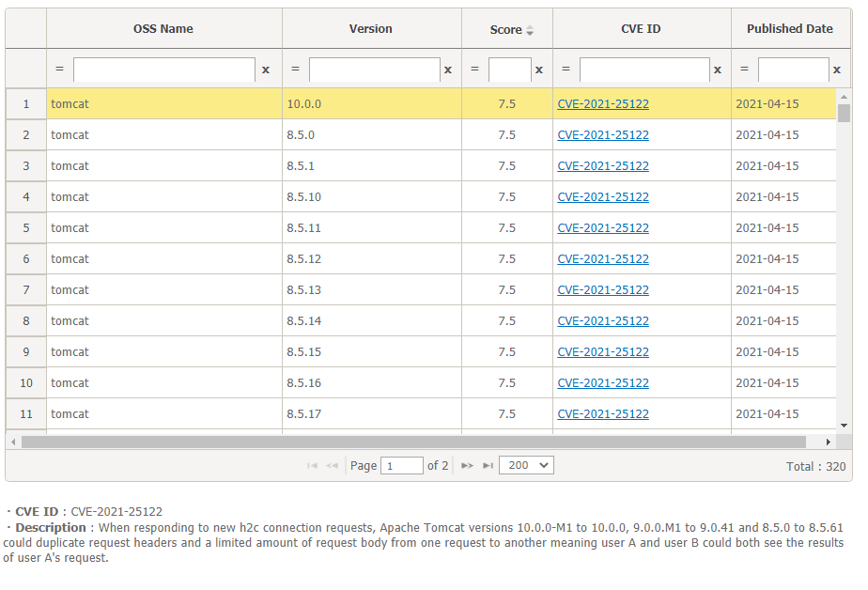Image resolution: width=868 pixels, height=590 pixels.
Task: Open CVE-2021-25122 link for version 8.5.10
Action: 603,197
